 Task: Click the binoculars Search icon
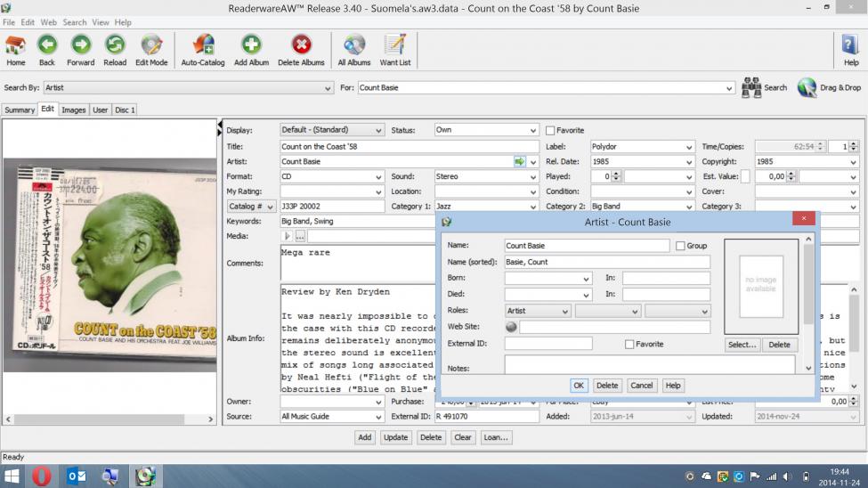[751, 87]
